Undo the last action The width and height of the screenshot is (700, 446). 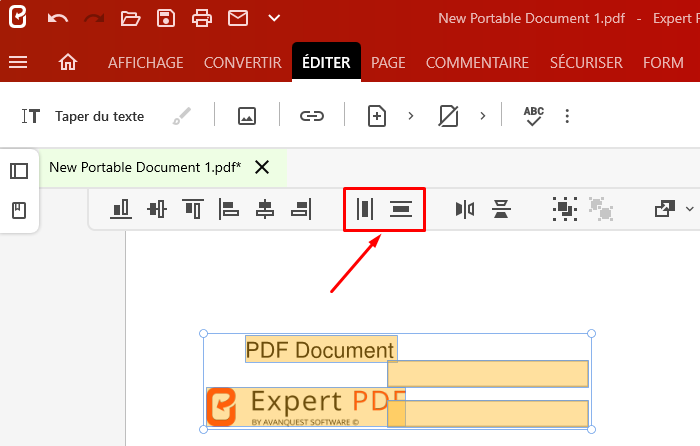pos(58,18)
